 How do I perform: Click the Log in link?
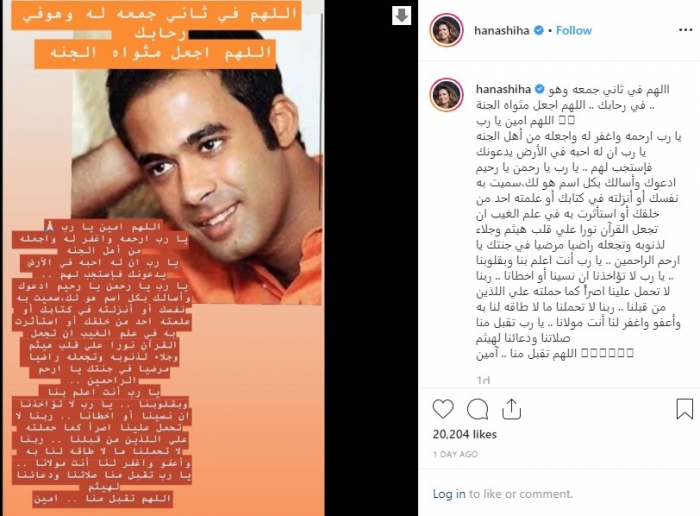point(449,494)
